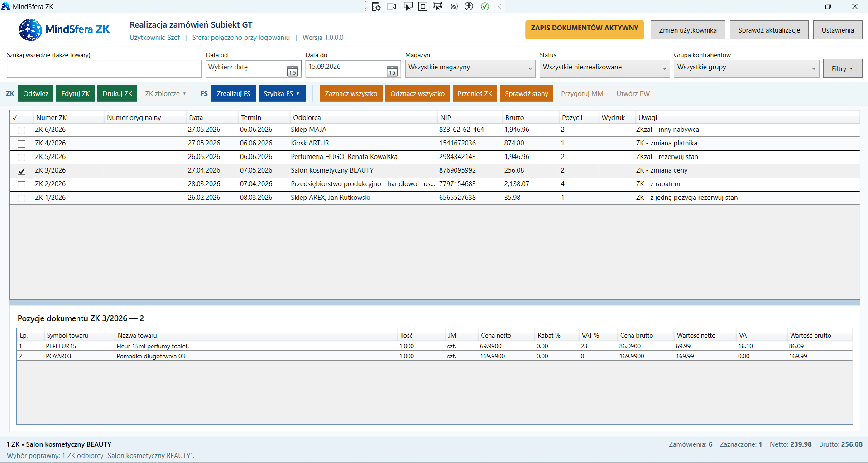The height and width of the screenshot is (463, 868).
Task: Click the NIP value 7797154683
Action: pos(457,184)
